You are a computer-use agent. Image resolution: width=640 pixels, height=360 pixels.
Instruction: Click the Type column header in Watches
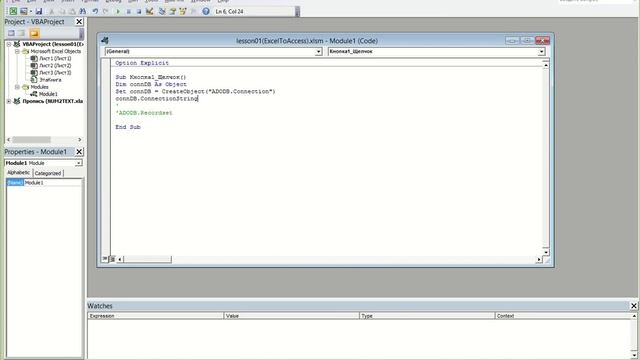pyautogui.click(x=427, y=316)
